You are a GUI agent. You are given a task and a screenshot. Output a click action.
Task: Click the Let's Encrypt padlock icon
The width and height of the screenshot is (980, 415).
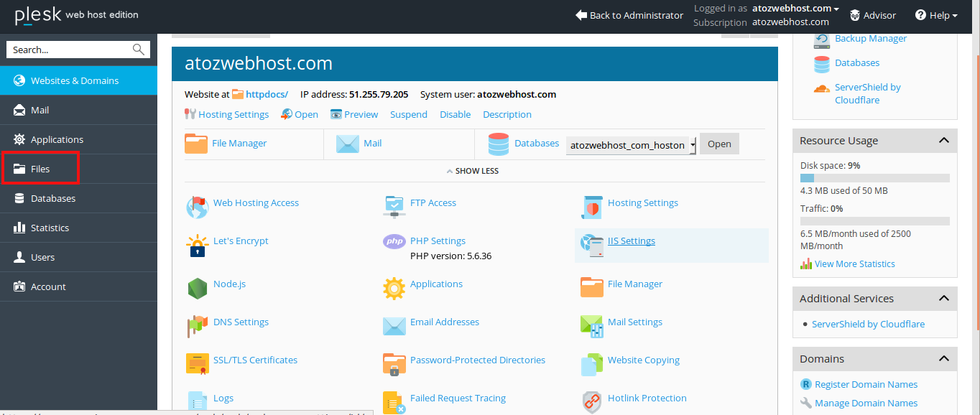pyautogui.click(x=197, y=246)
